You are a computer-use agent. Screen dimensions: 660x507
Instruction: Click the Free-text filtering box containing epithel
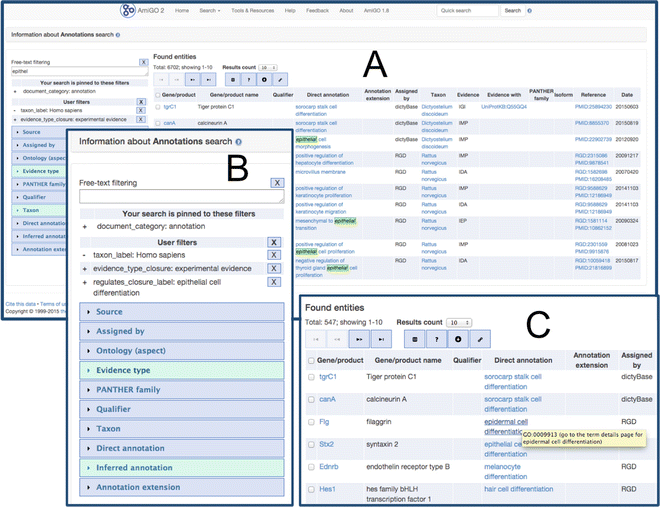tap(80, 72)
